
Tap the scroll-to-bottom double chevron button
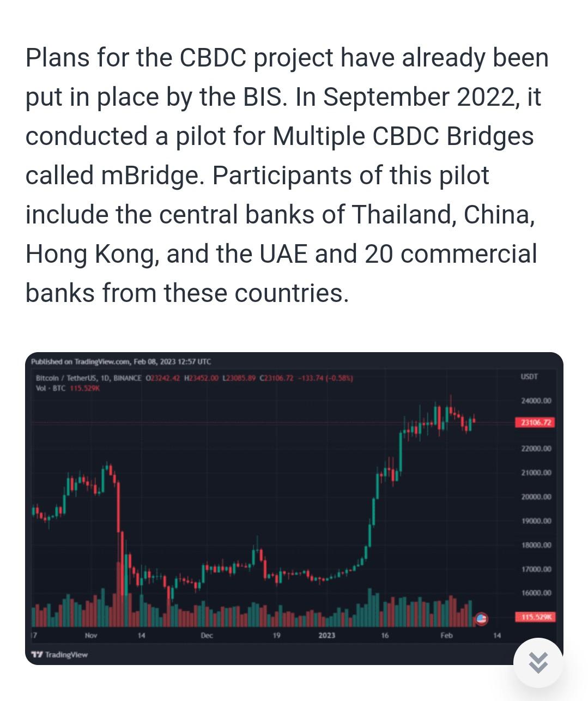pos(538,663)
